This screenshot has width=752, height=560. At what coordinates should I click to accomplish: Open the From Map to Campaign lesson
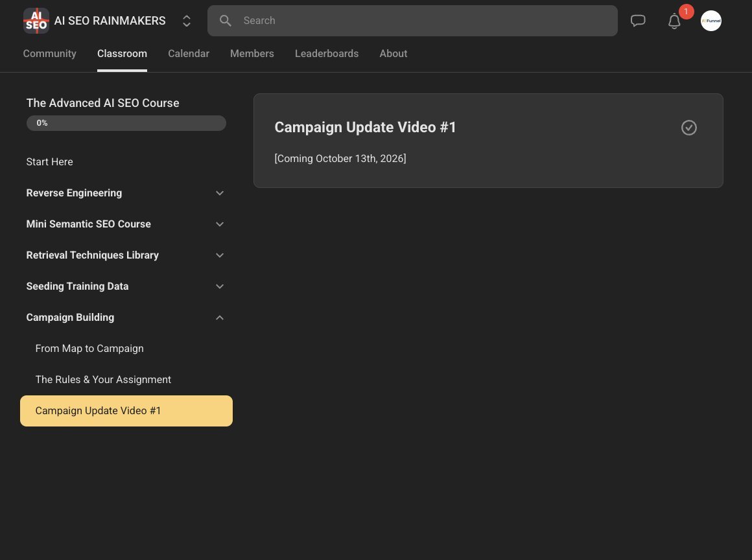tap(126, 349)
